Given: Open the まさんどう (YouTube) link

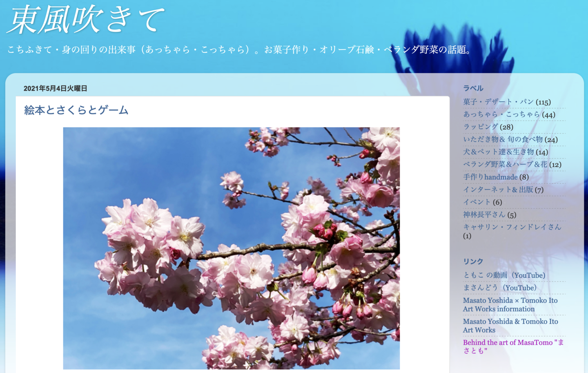Looking at the screenshot, I should pos(499,288).
